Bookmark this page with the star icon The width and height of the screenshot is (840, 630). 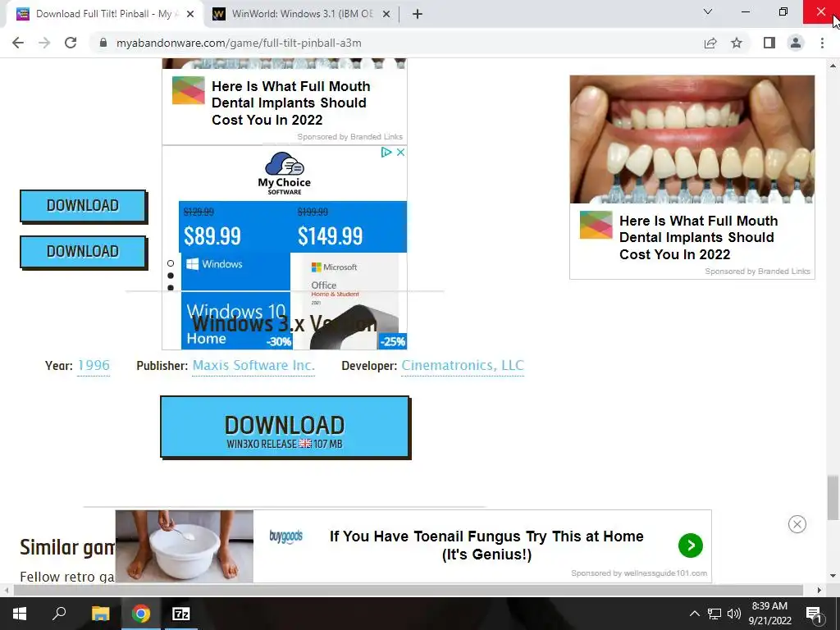(737, 43)
